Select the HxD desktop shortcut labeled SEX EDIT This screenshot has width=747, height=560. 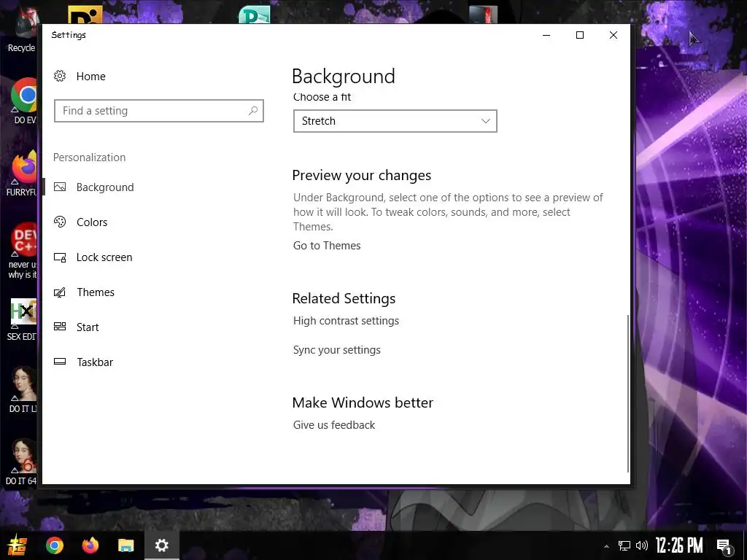coord(23,319)
